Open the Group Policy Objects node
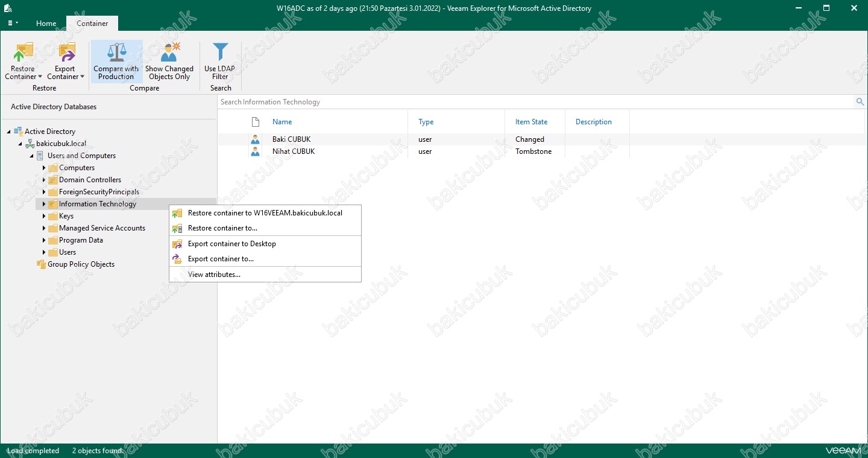 pos(81,264)
